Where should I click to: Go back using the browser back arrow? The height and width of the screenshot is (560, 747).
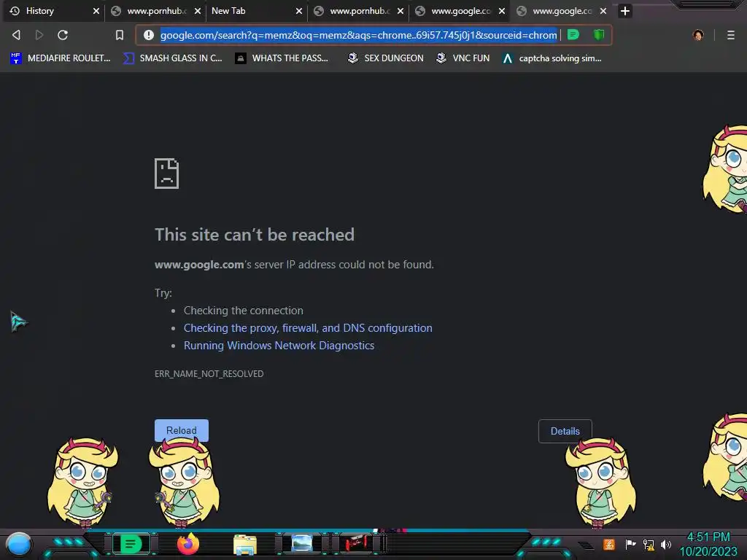tap(16, 35)
